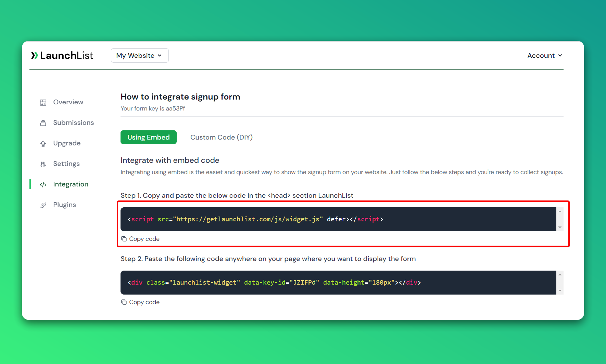
Task: Click the Settings sliders icon
Action: [43, 164]
